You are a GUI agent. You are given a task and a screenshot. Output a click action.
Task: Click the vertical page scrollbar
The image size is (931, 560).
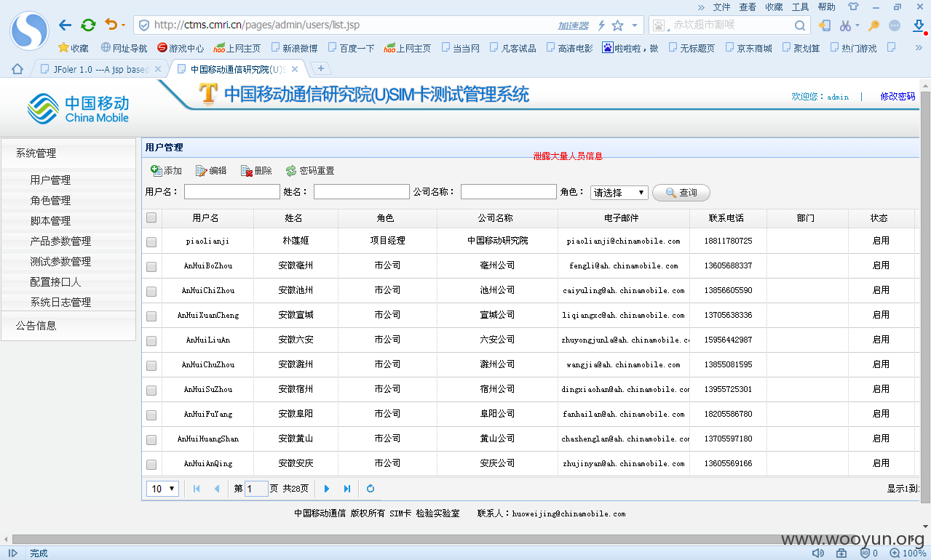click(x=925, y=297)
